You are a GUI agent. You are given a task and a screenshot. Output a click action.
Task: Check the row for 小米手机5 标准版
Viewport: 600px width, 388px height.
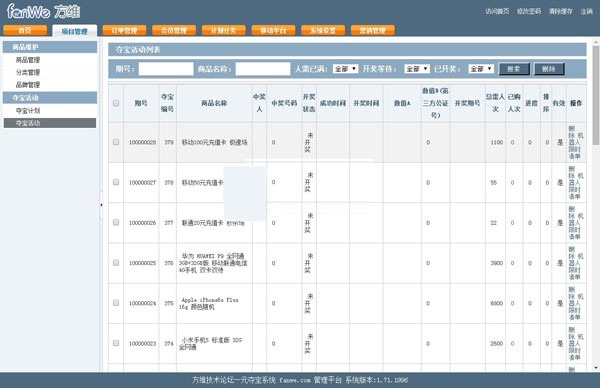[x=116, y=343]
